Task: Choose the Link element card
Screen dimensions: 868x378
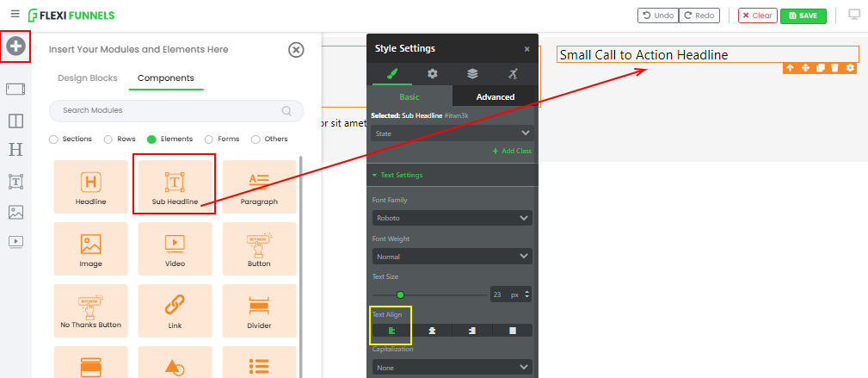Action: pyautogui.click(x=175, y=311)
